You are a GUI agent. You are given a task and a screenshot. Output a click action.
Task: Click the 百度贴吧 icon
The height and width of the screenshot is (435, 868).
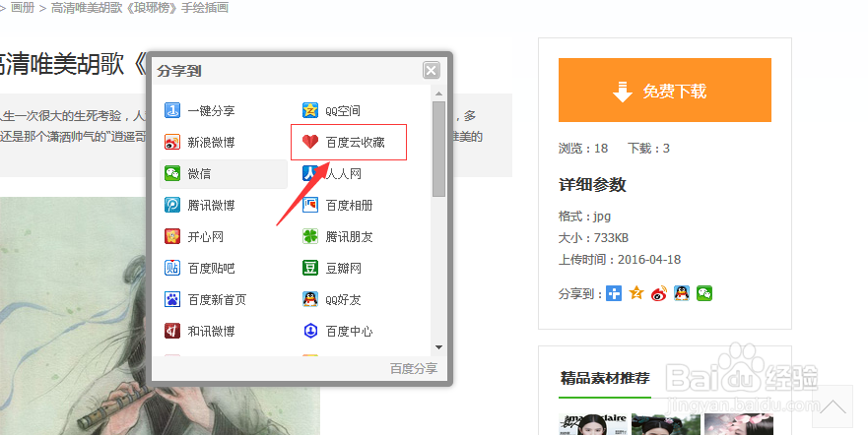172,268
